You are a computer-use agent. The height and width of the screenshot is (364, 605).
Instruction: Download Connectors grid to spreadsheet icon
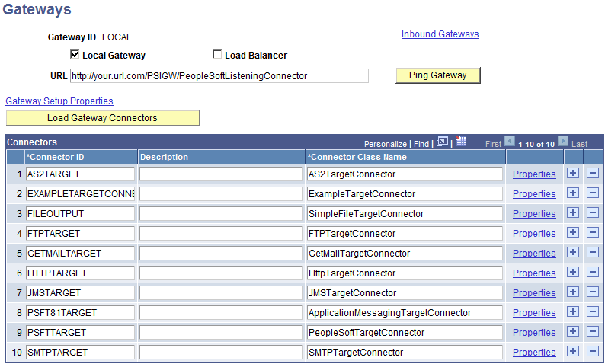click(x=461, y=141)
